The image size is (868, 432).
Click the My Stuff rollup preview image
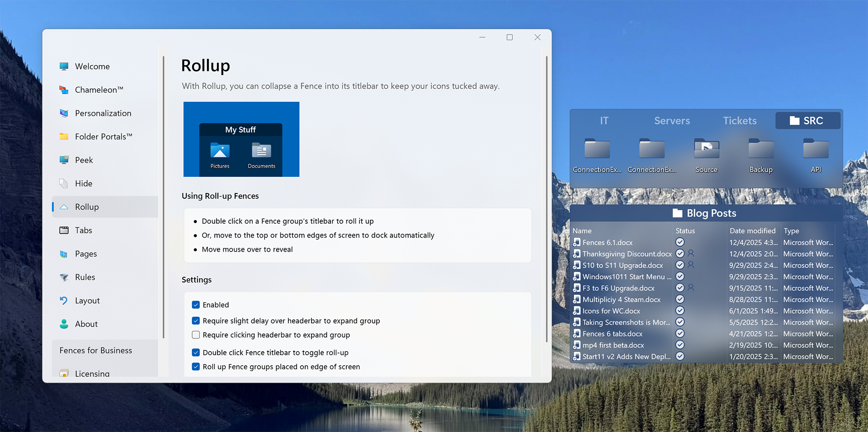pyautogui.click(x=241, y=139)
